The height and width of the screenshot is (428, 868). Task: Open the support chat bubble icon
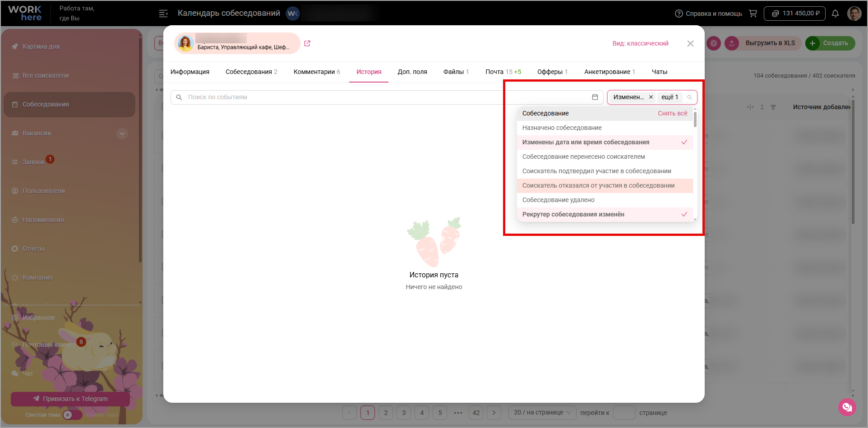tap(847, 407)
